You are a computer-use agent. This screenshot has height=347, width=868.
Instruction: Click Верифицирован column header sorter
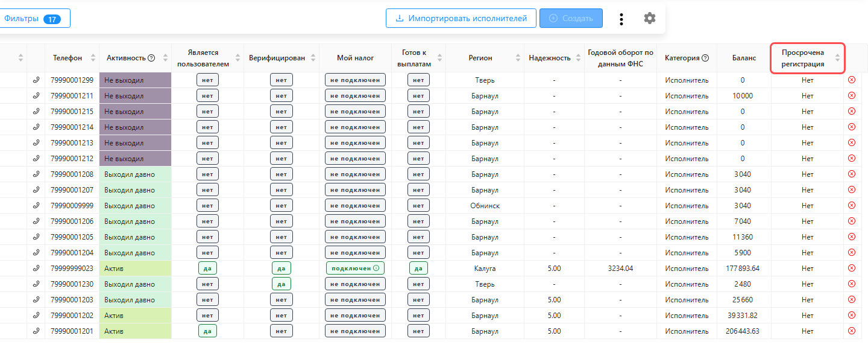(x=314, y=58)
